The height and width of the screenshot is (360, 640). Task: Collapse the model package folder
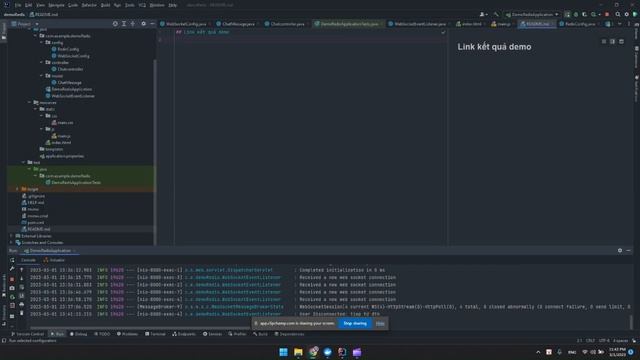coord(42,76)
